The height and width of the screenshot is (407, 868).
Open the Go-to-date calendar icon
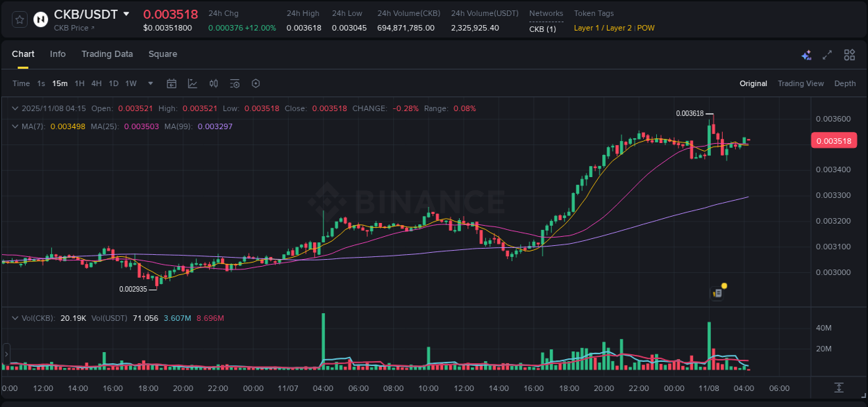coord(172,83)
